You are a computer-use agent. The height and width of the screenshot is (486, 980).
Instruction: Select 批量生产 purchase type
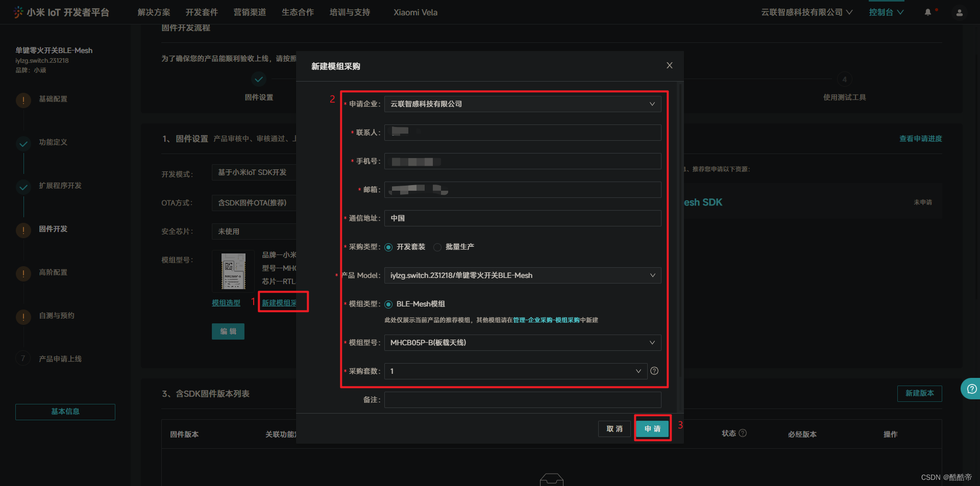tap(437, 247)
